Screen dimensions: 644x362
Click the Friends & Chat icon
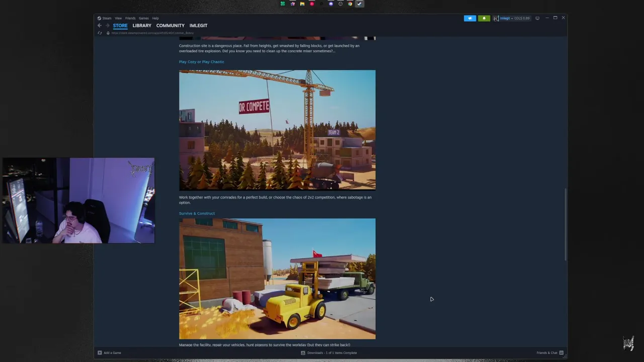pos(561,353)
